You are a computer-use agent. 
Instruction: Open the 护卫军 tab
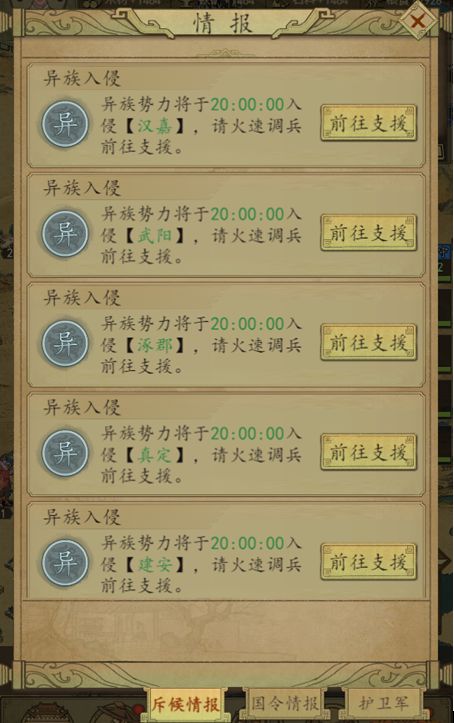[383, 704]
